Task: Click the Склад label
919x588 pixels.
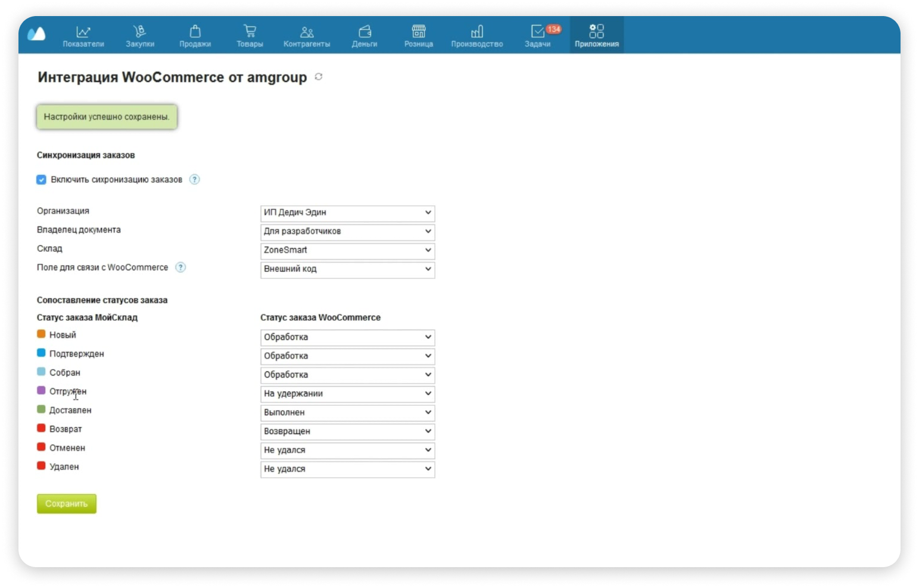Action: (x=49, y=249)
